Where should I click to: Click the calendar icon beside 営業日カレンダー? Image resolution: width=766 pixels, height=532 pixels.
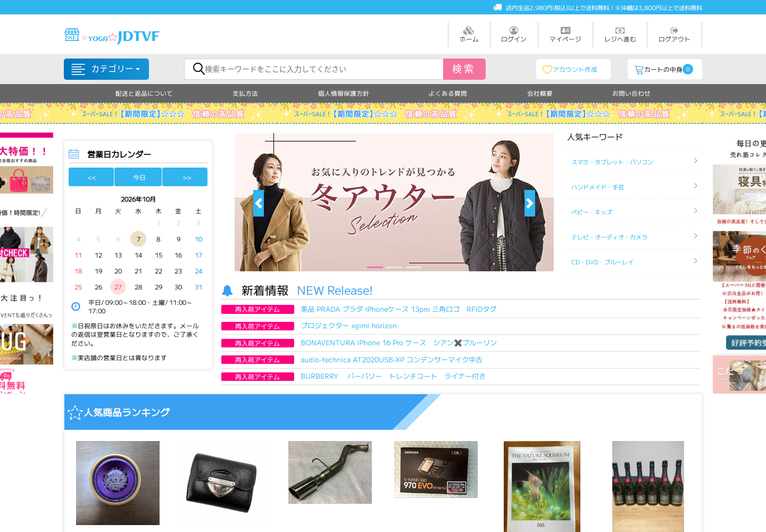(x=74, y=154)
